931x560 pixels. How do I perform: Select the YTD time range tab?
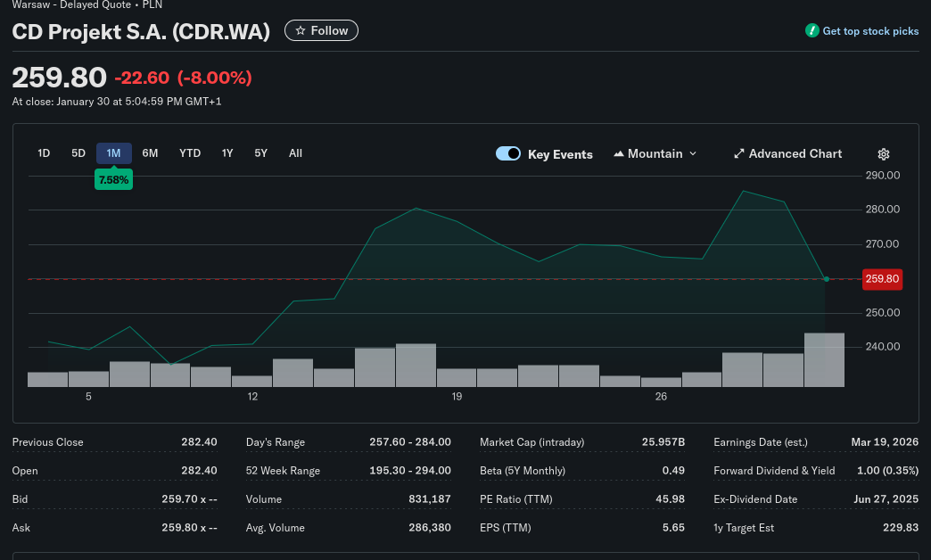(x=190, y=153)
